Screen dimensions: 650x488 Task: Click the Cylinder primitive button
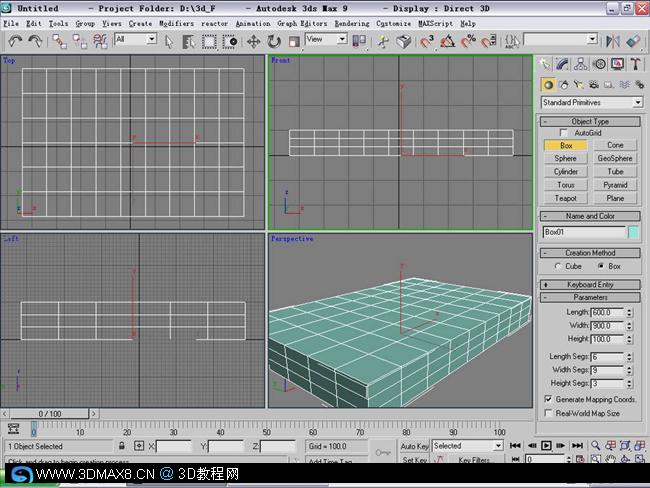click(x=566, y=172)
